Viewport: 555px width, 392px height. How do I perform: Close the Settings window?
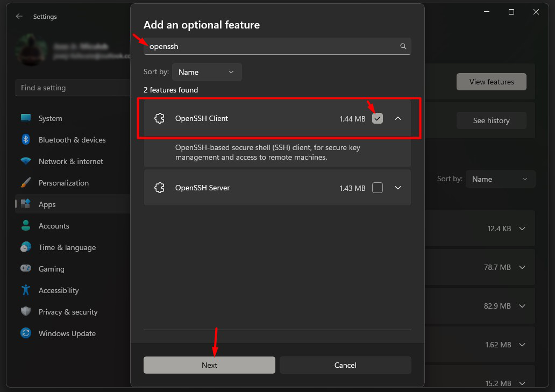tap(536, 12)
